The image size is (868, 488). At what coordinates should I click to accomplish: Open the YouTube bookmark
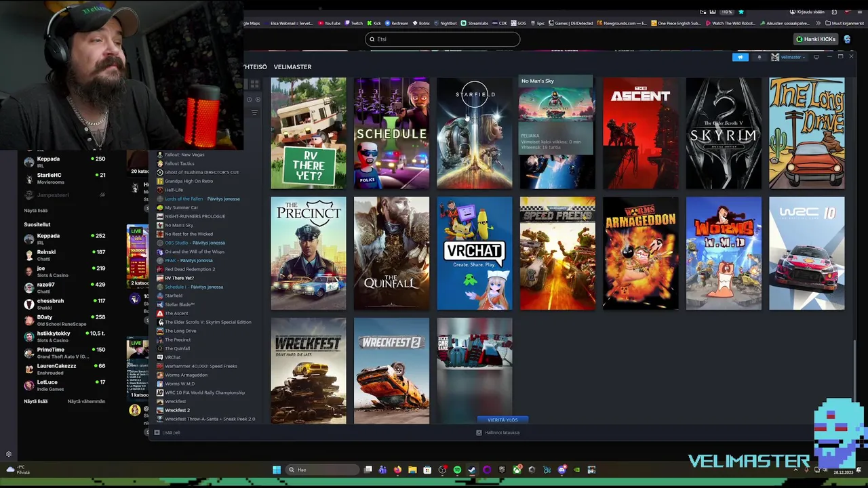point(330,23)
